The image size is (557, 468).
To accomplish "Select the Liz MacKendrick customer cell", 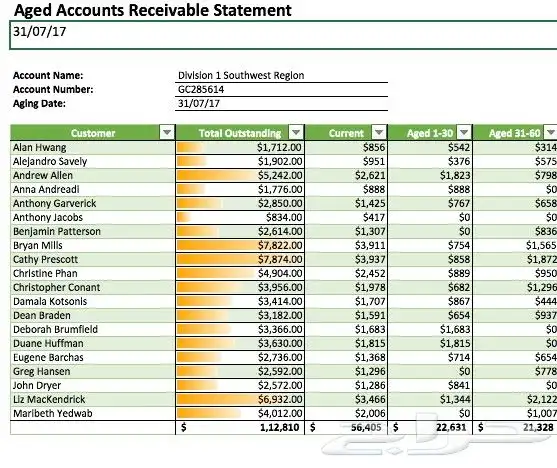I will click(93, 399).
